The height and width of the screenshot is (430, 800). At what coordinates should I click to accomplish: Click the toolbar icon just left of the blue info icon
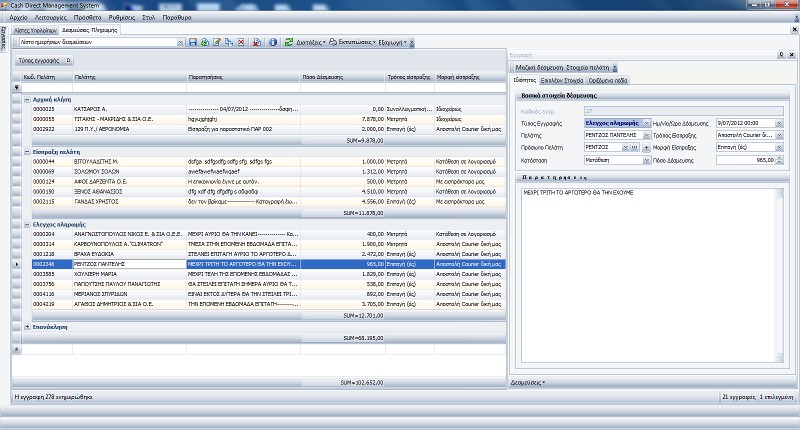257,42
